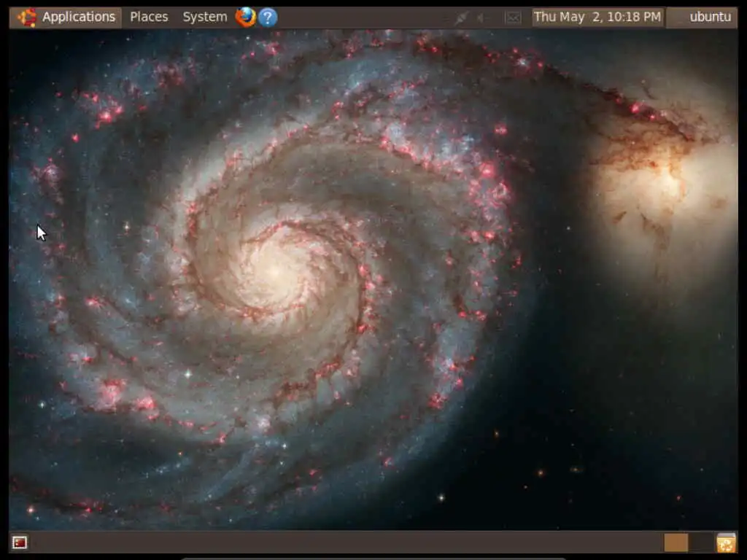Viewport: 747px width, 560px height.
Task: Open the Applications menu
Action: (x=78, y=17)
